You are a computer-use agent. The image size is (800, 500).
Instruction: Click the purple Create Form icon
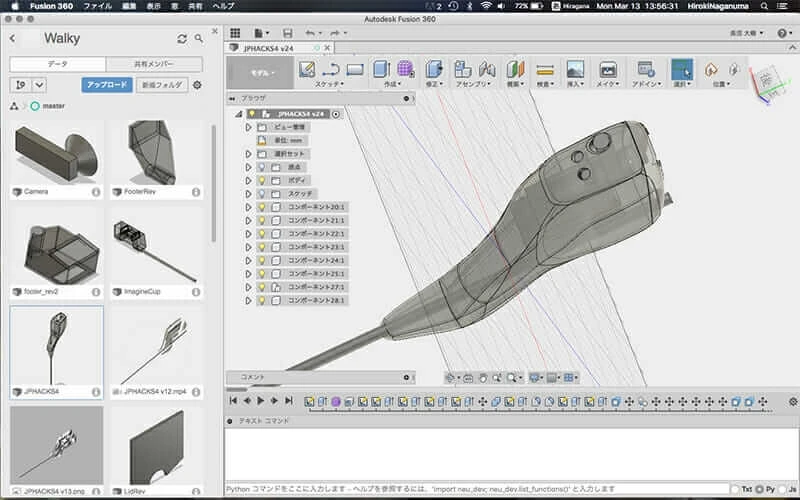pyautogui.click(x=405, y=69)
